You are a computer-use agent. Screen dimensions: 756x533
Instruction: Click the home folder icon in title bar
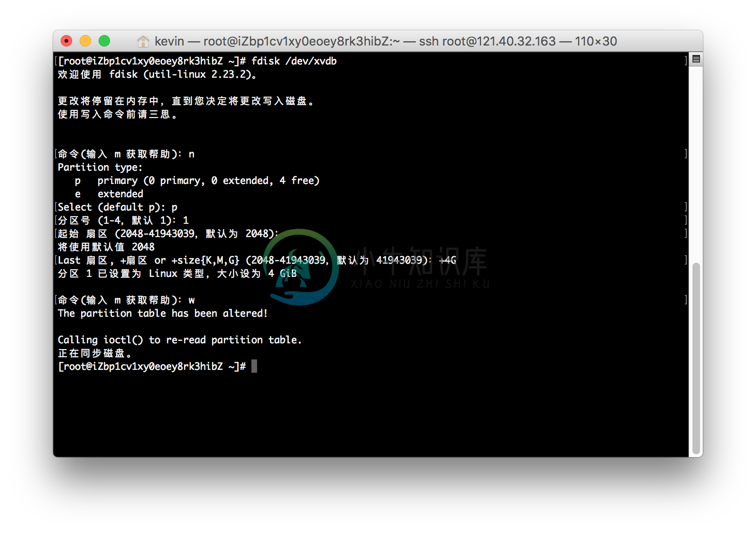tap(143, 41)
